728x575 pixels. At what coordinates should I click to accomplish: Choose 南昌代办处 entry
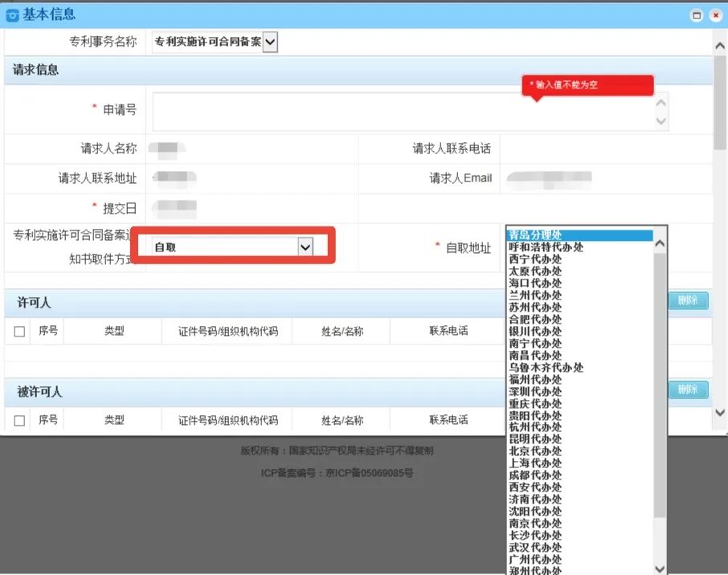click(580, 356)
